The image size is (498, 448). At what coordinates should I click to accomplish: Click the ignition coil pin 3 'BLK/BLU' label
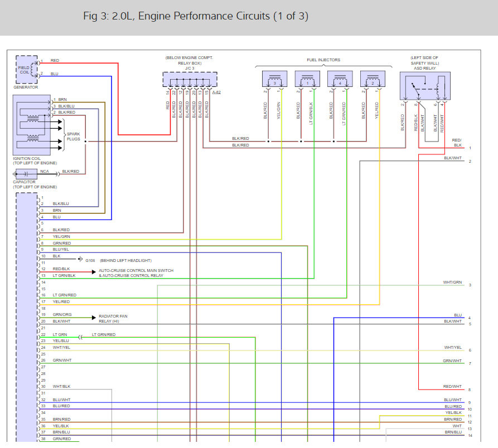(66, 106)
